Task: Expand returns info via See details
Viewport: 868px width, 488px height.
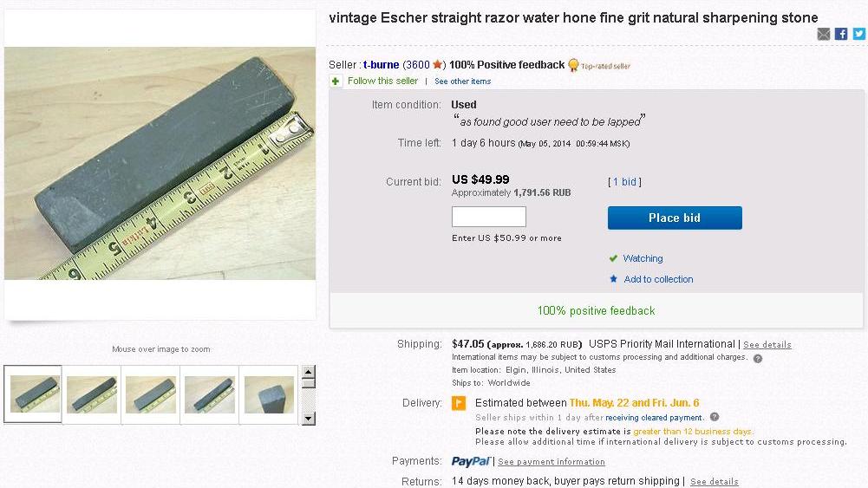Action: click(x=714, y=482)
